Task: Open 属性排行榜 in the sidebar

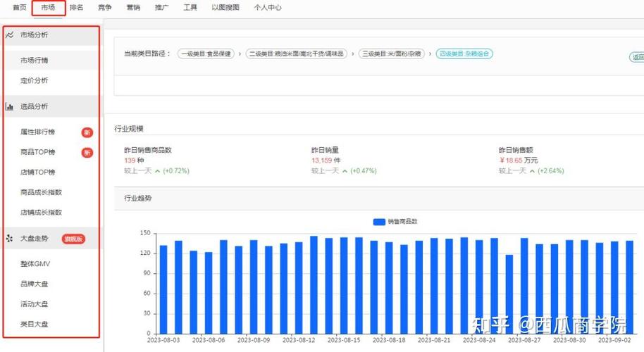Action: [38, 132]
